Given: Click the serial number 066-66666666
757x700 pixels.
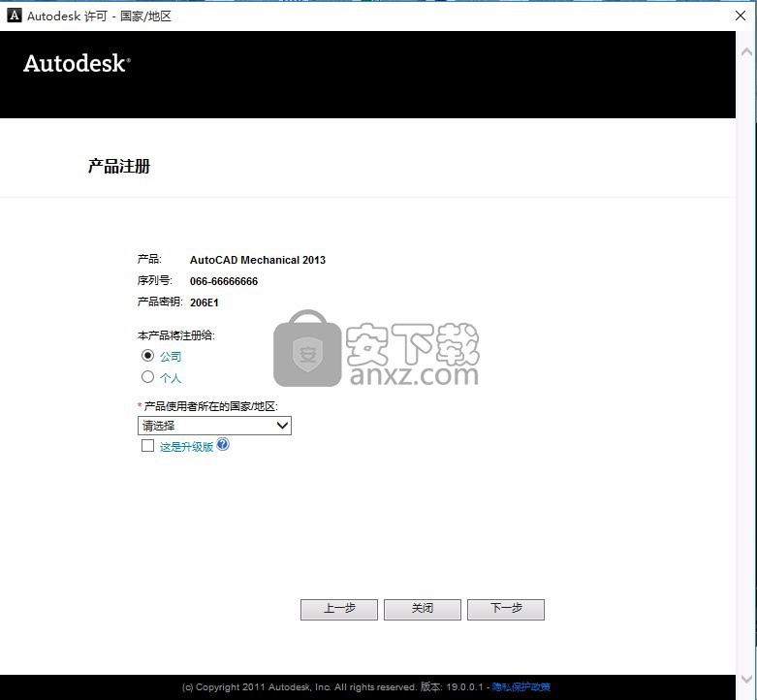Looking at the screenshot, I should coord(224,281).
